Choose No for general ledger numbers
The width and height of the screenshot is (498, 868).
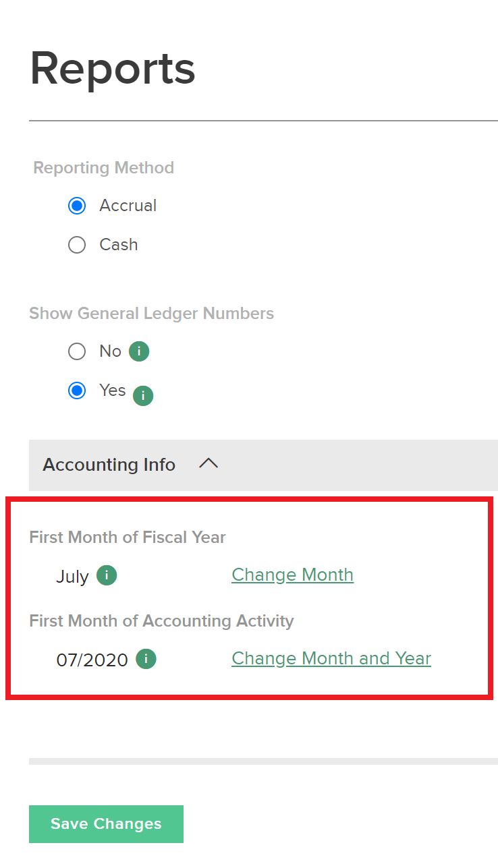(x=77, y=351)
